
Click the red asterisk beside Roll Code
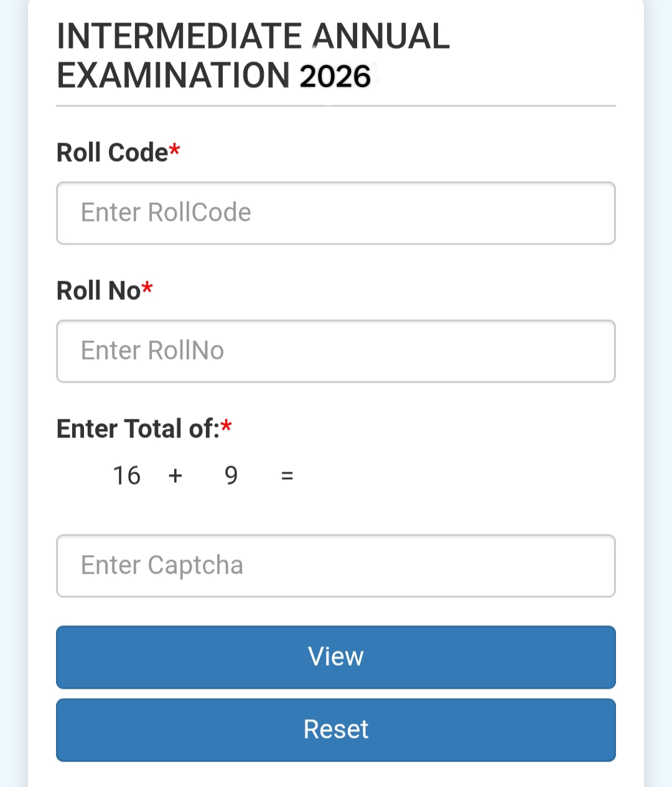click(175, 150)
